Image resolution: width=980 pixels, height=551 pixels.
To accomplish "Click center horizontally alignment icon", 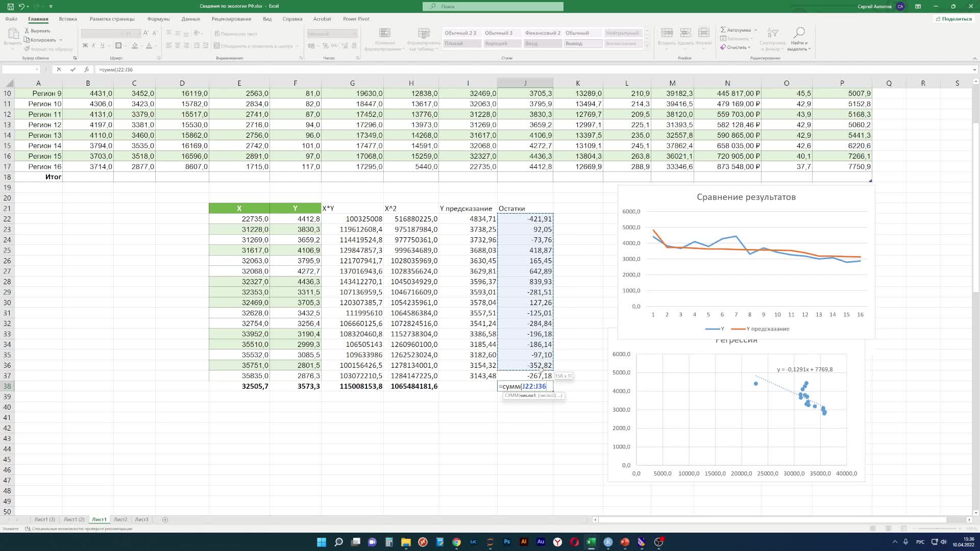I will click(178, 46).
